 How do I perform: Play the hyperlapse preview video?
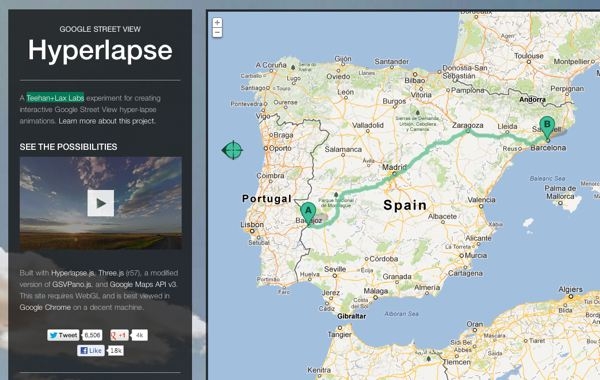click(101, 203)
